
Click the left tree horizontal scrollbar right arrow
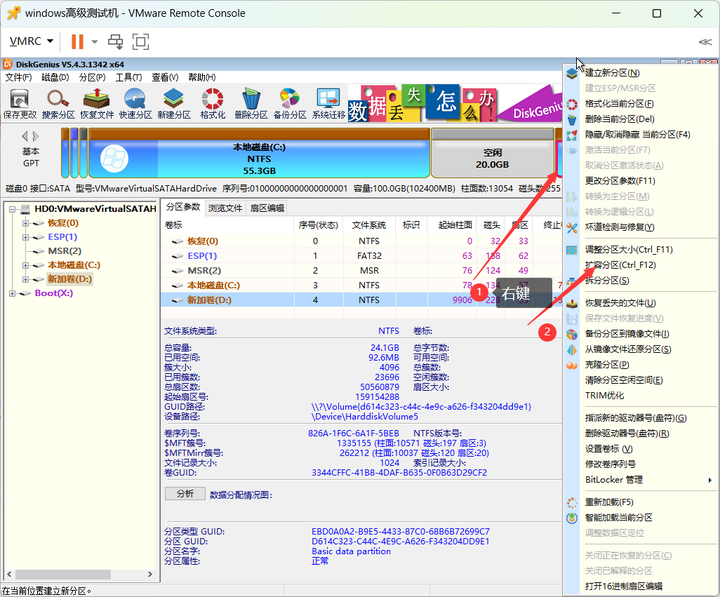pyautogui.click(x=150, y=574)
